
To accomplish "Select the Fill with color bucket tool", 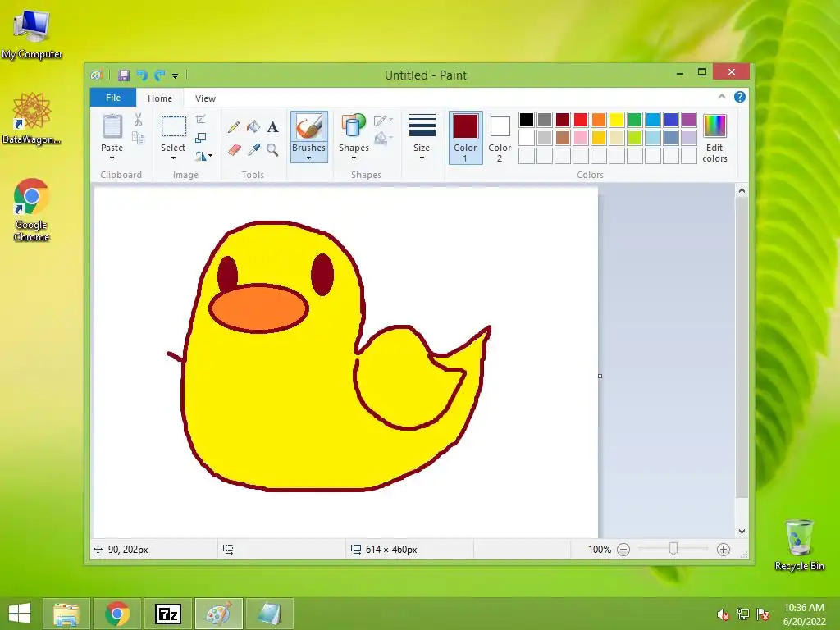I will click(x=253, y=126).
